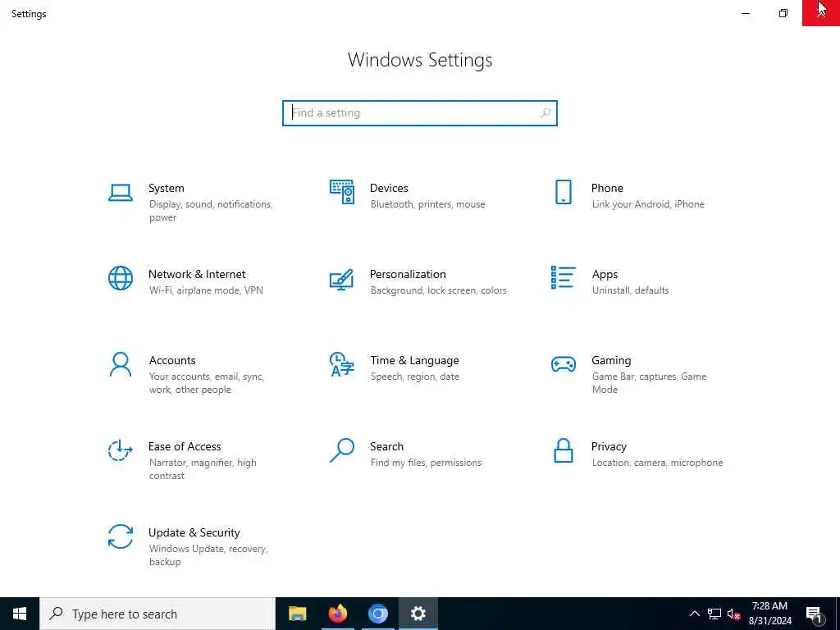Open the Windows Start menu
This screenshot has width=840, height=630.
(x=20, y=614)
